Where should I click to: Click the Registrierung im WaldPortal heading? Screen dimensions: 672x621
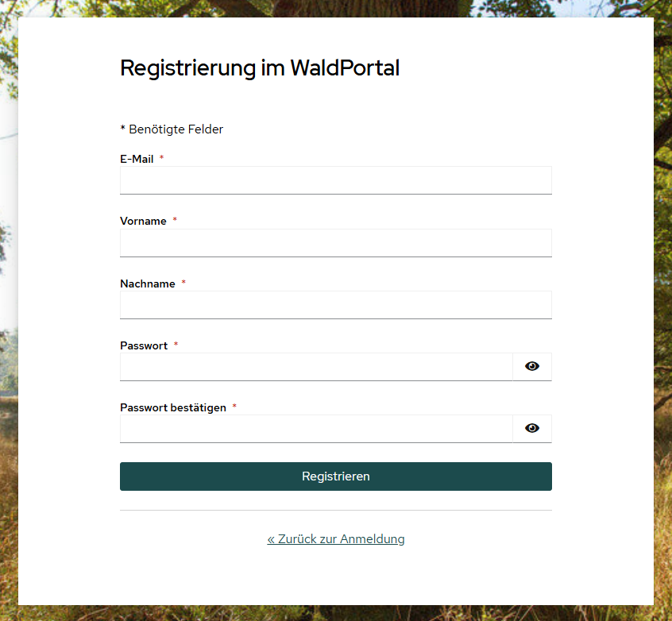(x=260, y=68)
